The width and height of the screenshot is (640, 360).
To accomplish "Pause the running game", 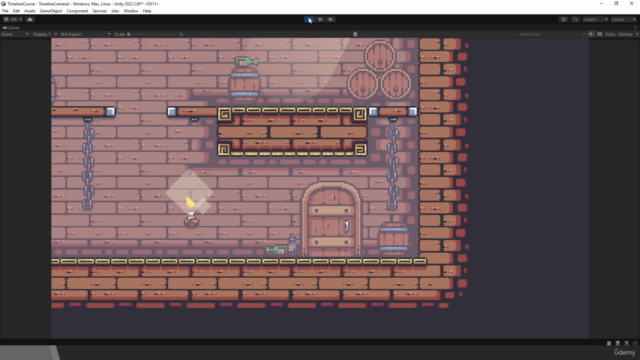I will [x=320, y=19].
